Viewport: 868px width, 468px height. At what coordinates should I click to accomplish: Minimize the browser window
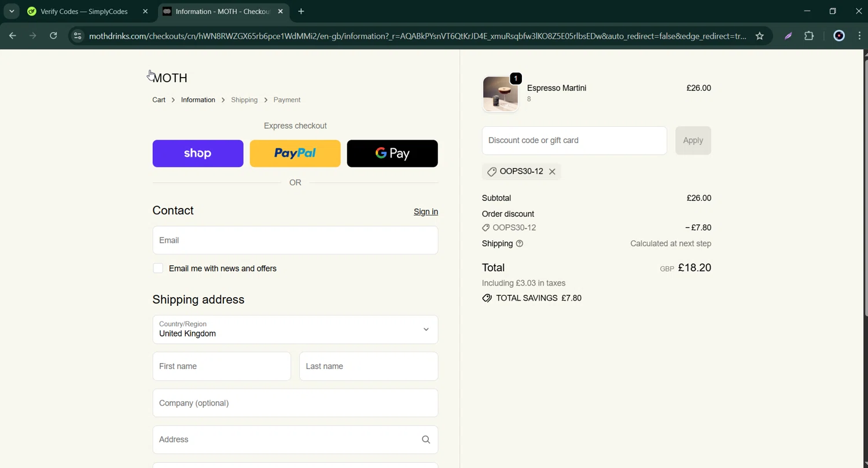(x=807, y=11)
